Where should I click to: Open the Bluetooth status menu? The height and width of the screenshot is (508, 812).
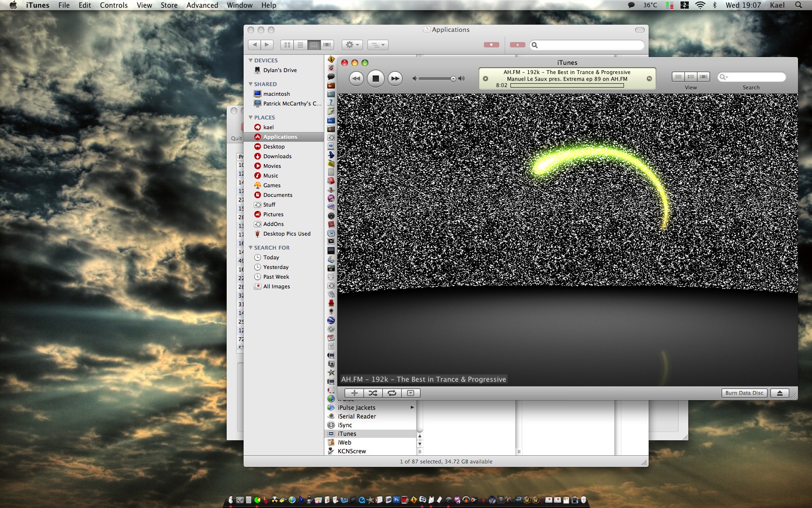pos(715,5)
